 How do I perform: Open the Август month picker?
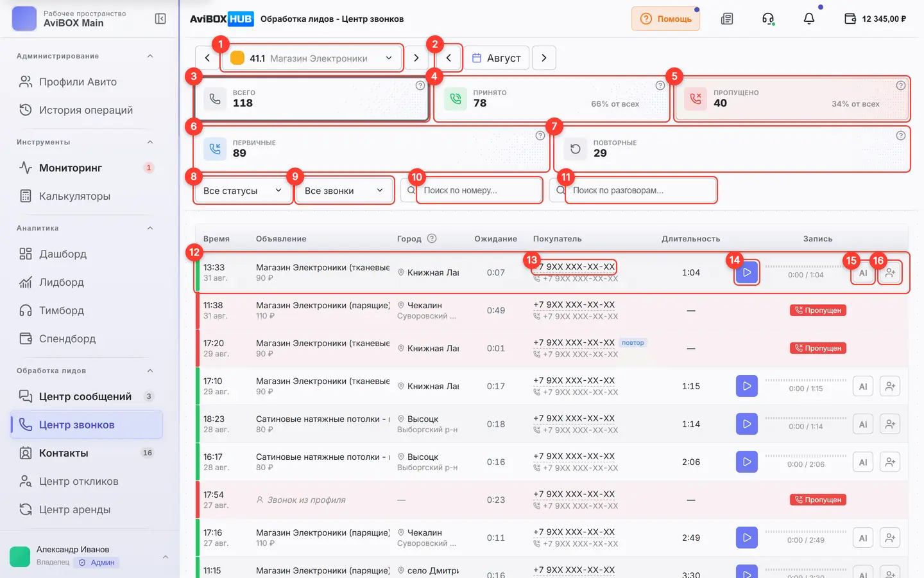(497, 58)
